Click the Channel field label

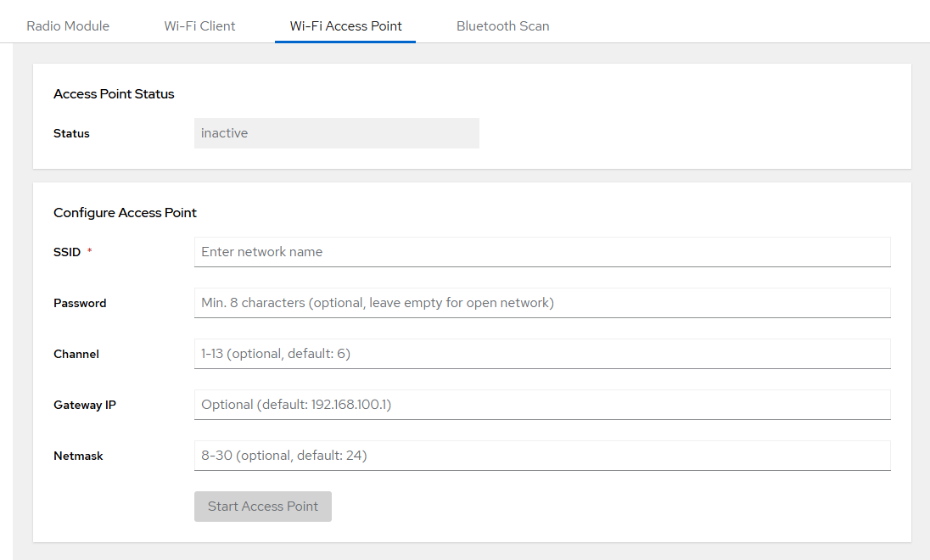point(76,354)
